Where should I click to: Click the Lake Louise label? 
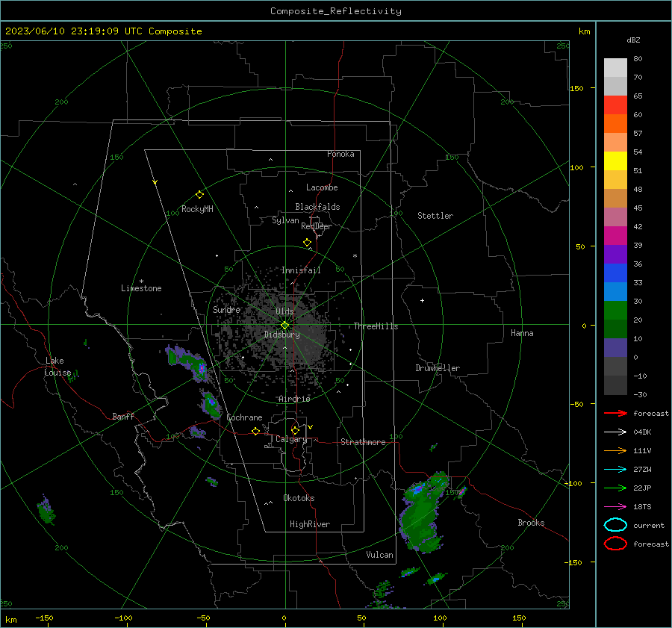point(57,367)
